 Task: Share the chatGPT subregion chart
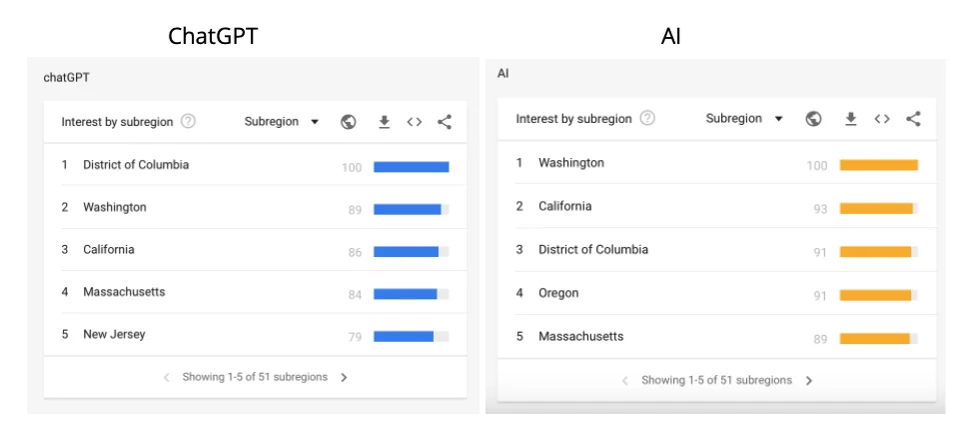point(445,122)
